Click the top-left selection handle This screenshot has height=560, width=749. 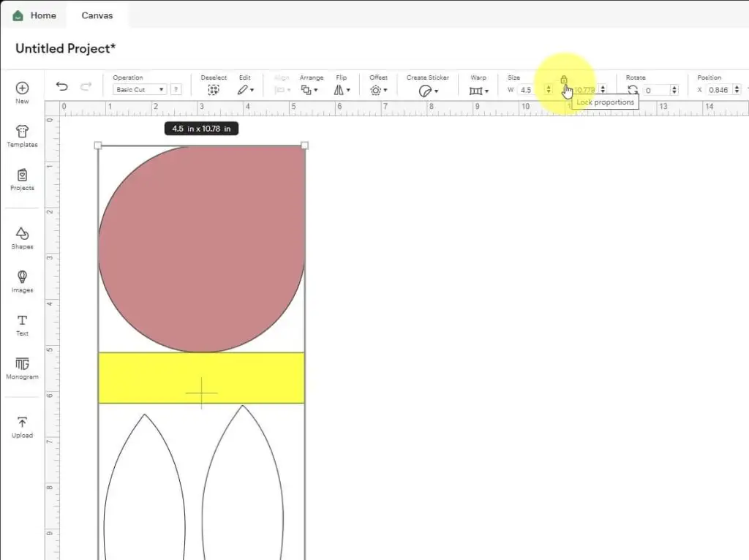(98, 145)
